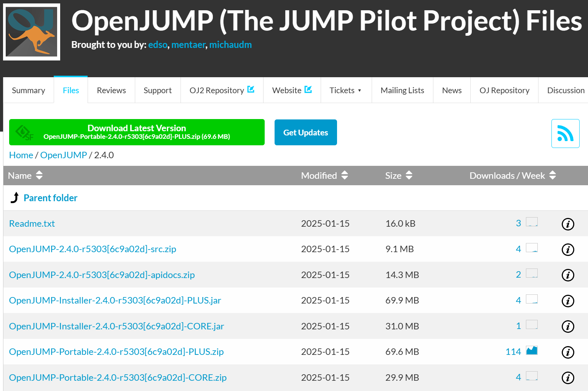The height and width of the screenshot is (391, 588).
Task: Click the 31.0 MB size value
Action: point(402,326)
